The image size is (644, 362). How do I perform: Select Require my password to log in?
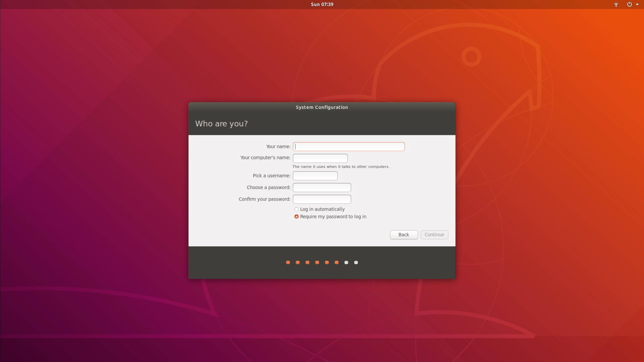click(297, 216)
